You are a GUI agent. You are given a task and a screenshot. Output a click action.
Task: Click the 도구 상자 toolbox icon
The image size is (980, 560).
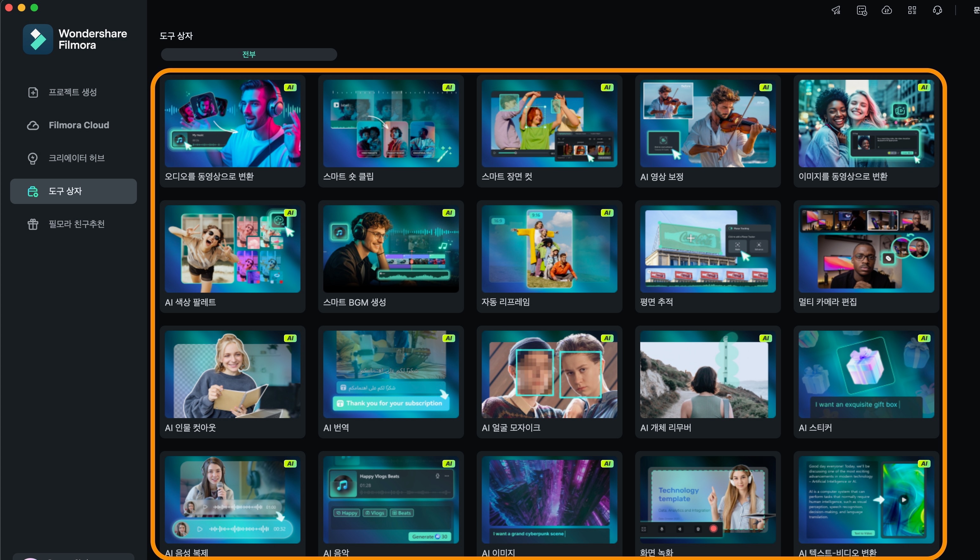coord(33,191)
